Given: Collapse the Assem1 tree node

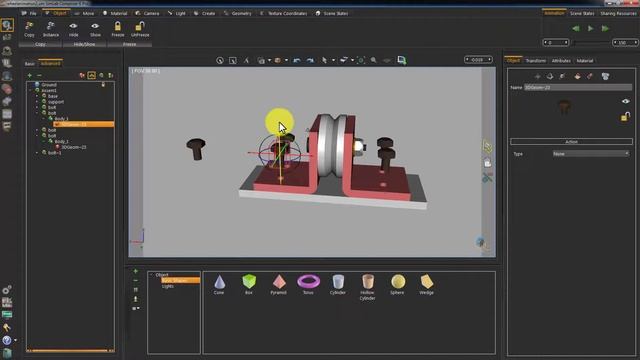Looking at the screenshot, I should 30,91.
